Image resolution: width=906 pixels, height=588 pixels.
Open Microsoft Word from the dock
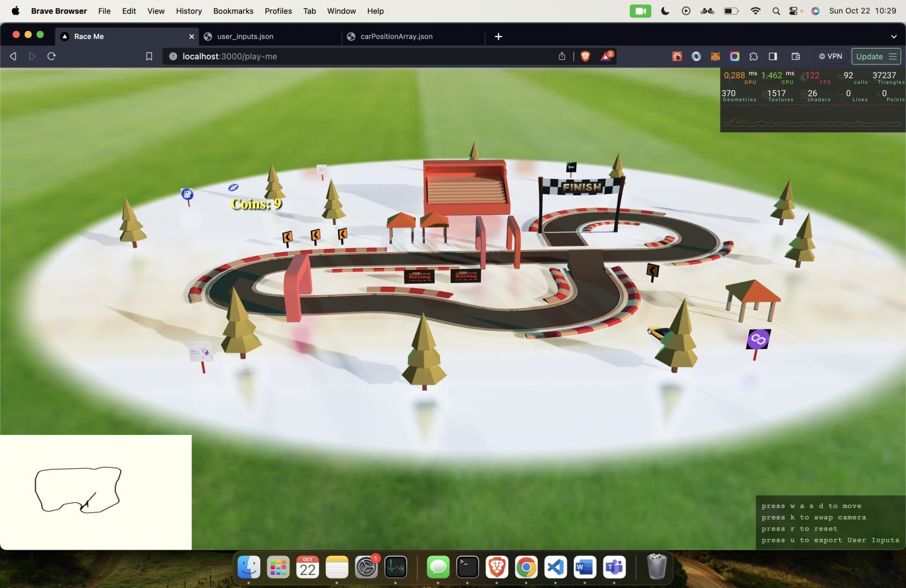tap(584, 567)
